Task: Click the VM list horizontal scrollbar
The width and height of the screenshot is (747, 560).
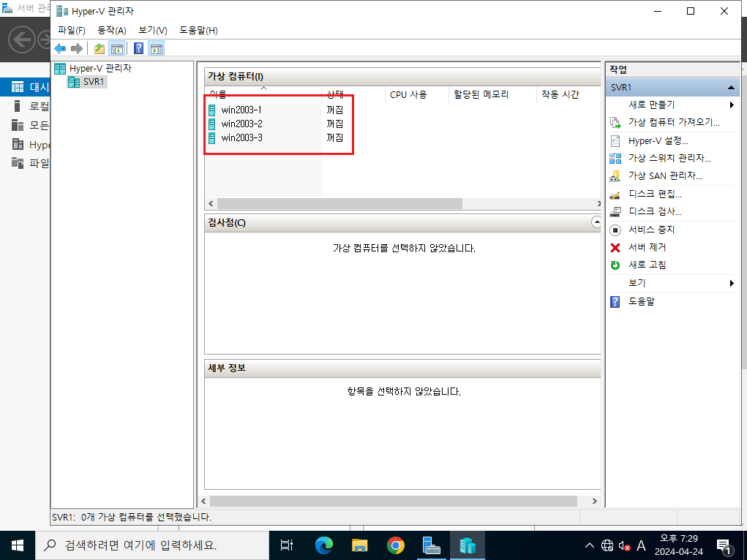Action: 339,204
